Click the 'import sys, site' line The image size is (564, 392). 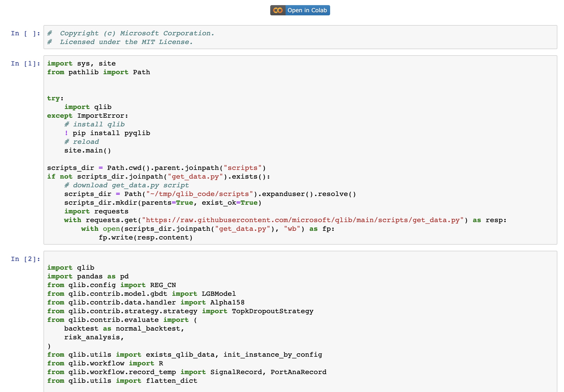81,63
